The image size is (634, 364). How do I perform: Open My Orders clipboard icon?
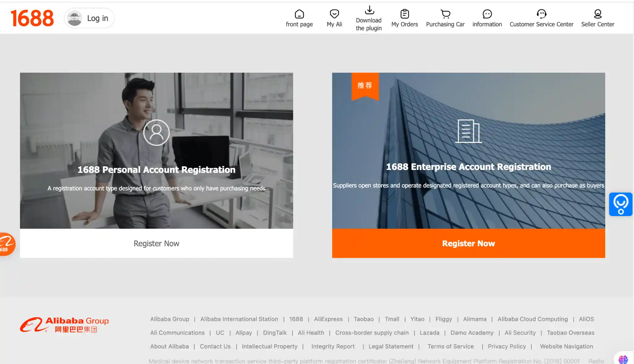405,14
